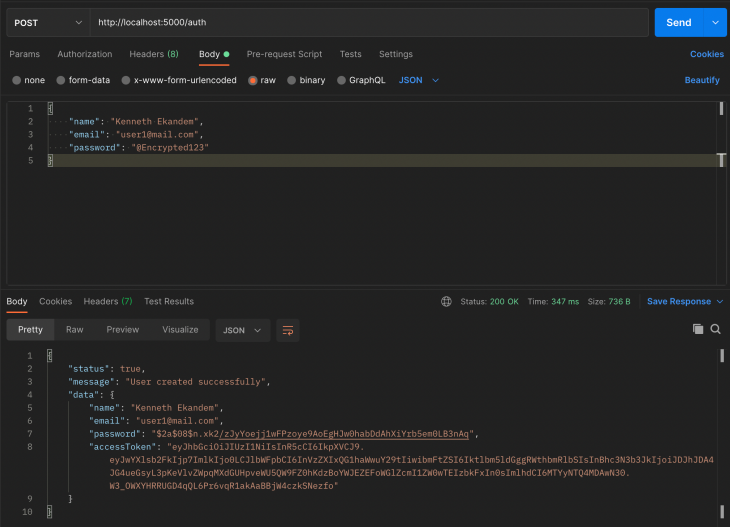730x527 pixels.
Task: Open the request body JSON format dropdown
Action: pos(419,80)
